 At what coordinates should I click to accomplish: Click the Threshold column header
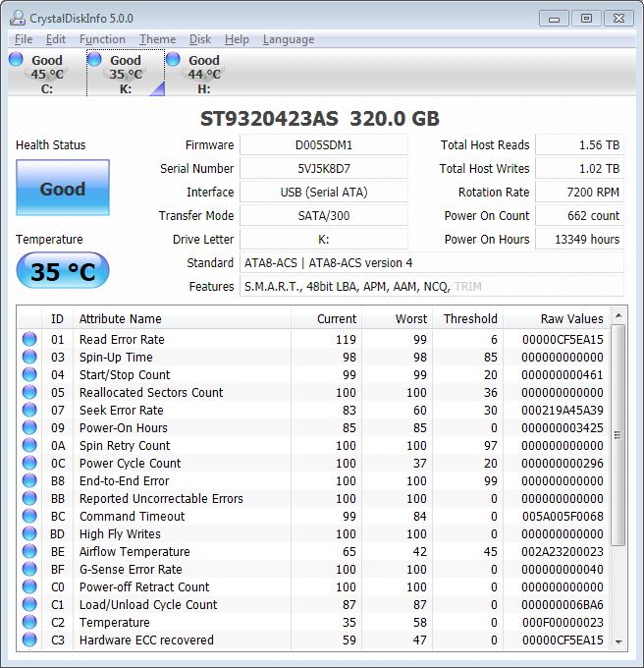[x=467, y=318]
